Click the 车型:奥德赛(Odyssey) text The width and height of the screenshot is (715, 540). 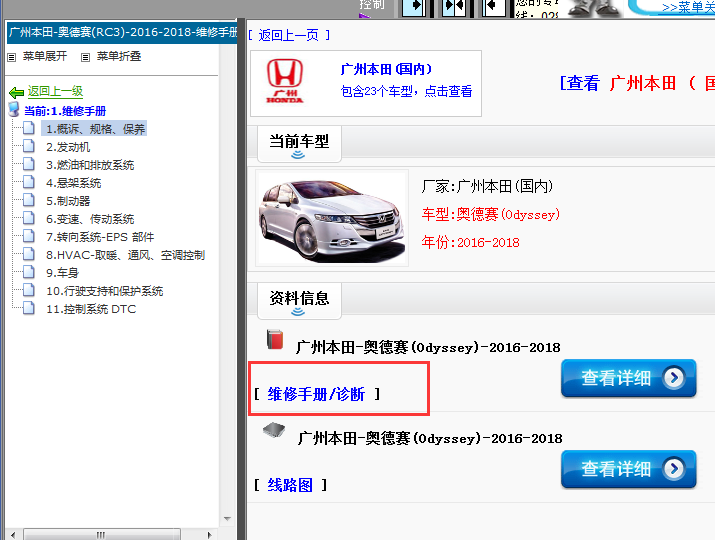coord(491,214)
